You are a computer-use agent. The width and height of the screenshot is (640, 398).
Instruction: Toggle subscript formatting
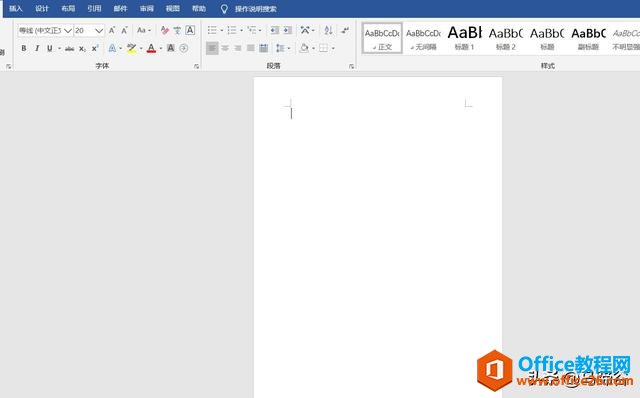click(82, 49)
